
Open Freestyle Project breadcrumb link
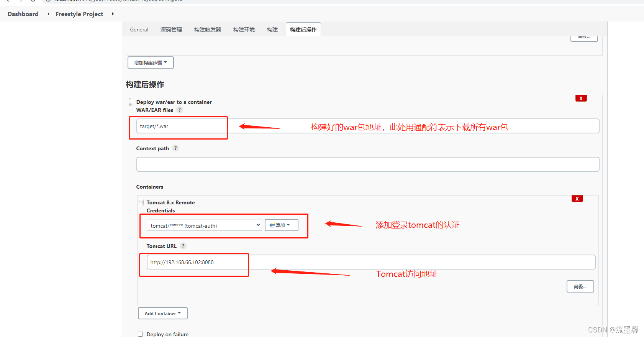[x=79, y=14]
